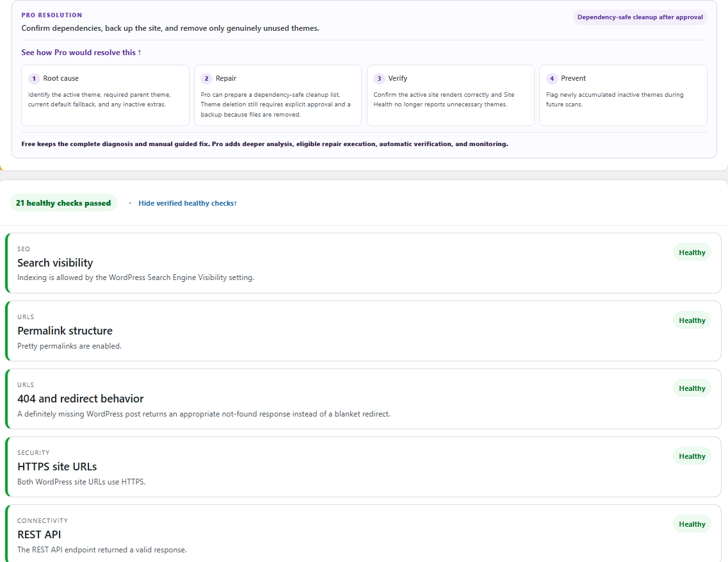Click Healthy badge on REST API
Image resolution: width=728 pixels, height=562 pixels.
[692, 524]
